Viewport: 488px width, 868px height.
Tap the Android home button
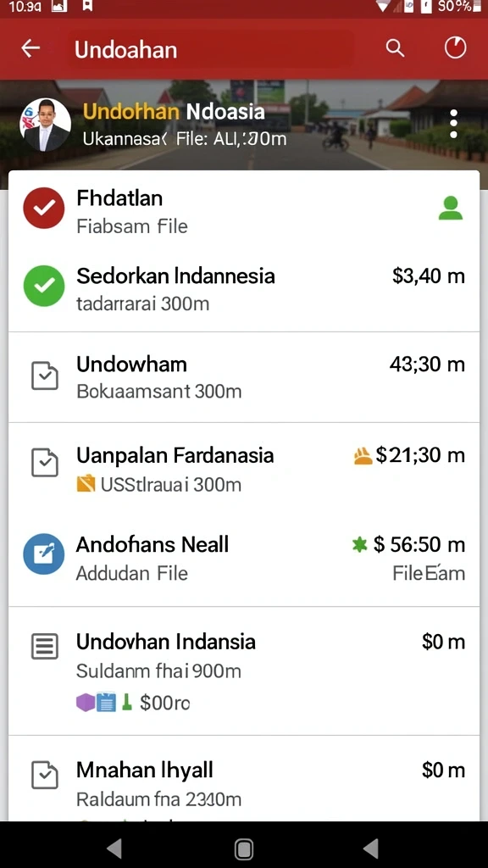coord(244,848)
